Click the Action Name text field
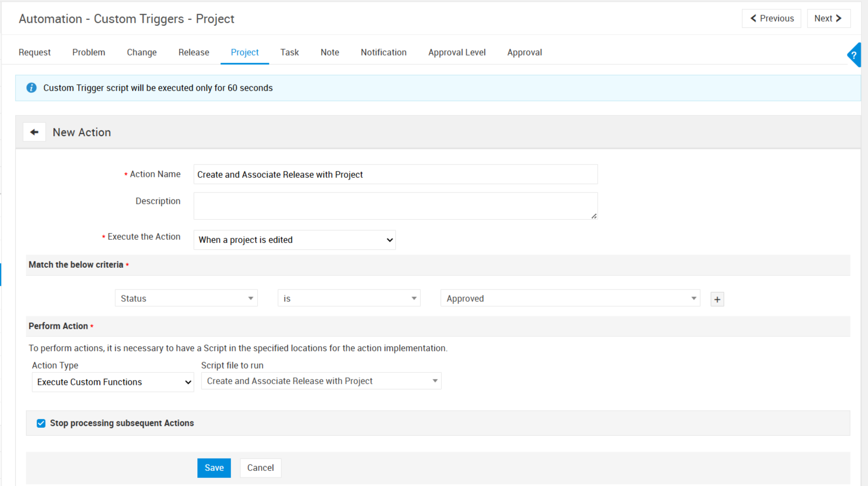 tap(395, 175)
